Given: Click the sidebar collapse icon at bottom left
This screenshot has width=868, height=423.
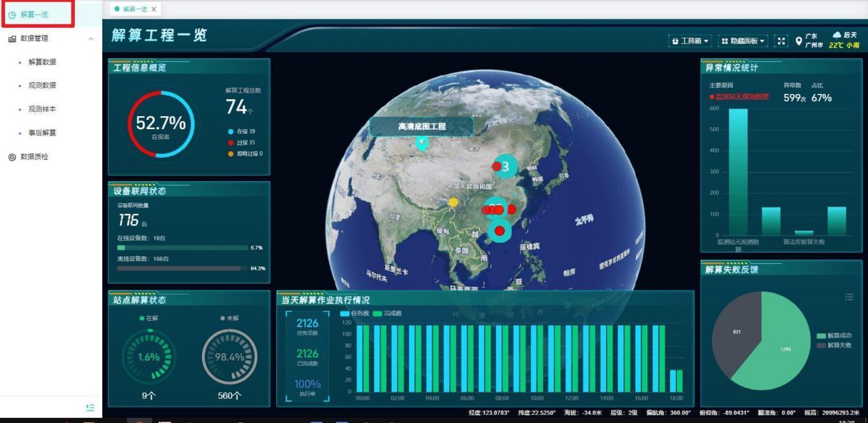Looking at the screenshot, I should pos(91,407).
